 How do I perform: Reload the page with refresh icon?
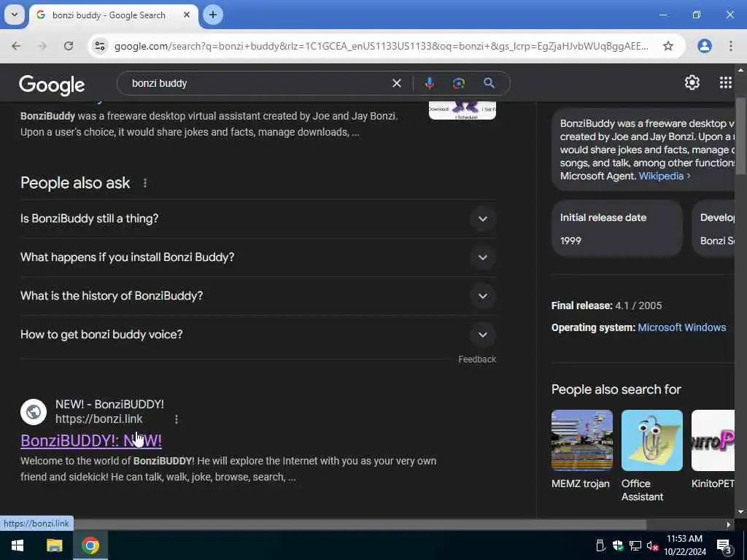point(69,46)
